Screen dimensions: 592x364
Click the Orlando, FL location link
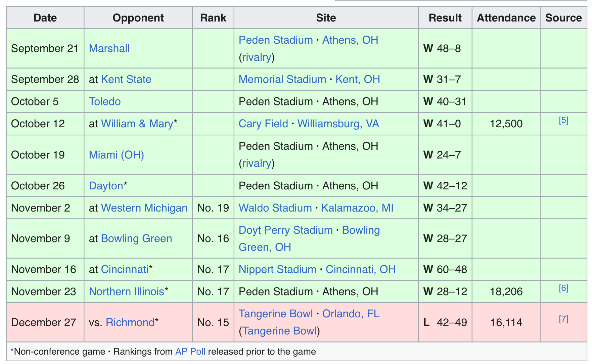pos(351,314)
